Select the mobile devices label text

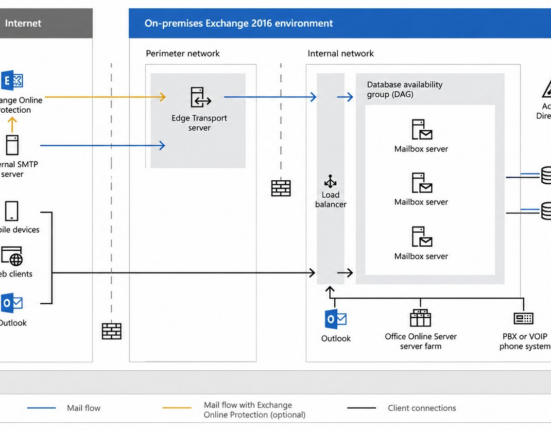(19, 230)
